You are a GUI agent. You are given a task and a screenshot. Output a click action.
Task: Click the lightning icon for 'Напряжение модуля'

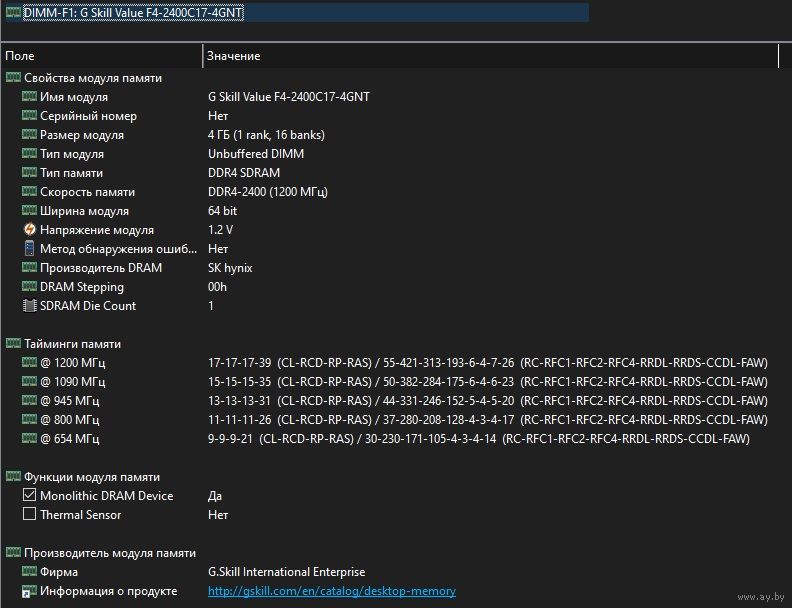pyautogui.click(x=29, y=229)
